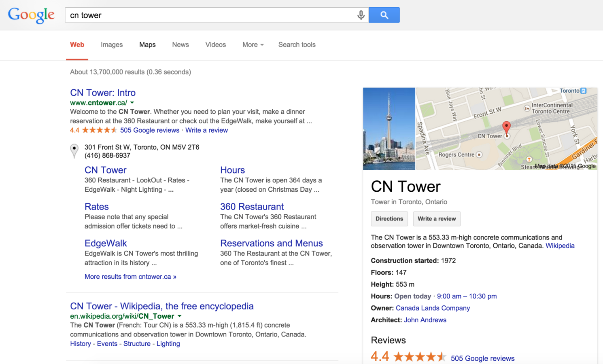Viewport: 603px width, 364px height.
Task: Click star rating in the cntower.ca result
Action: pyautogui.click(x=99, y=130)
